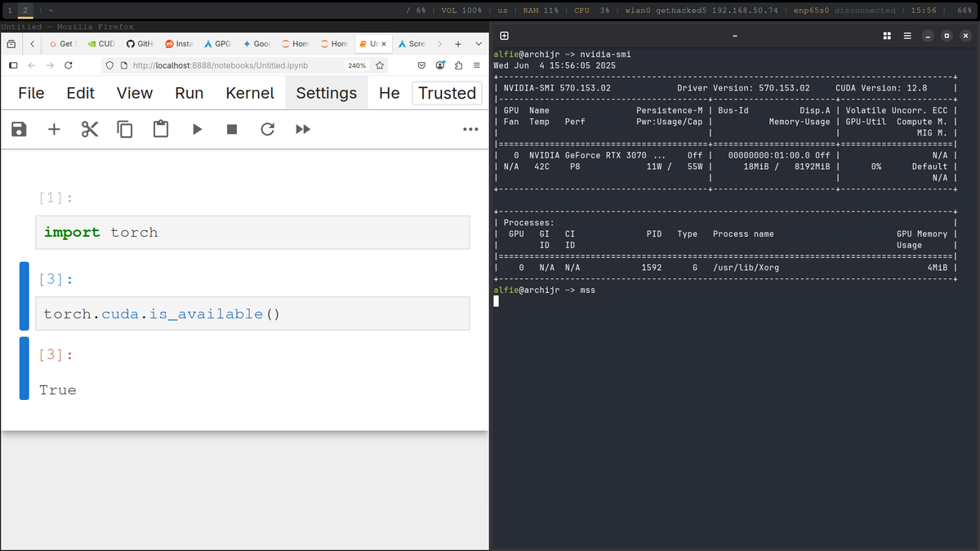Screen dimensions: 980x551
Task: Paste cell using the clipboard icon
Action: point(161,129)
